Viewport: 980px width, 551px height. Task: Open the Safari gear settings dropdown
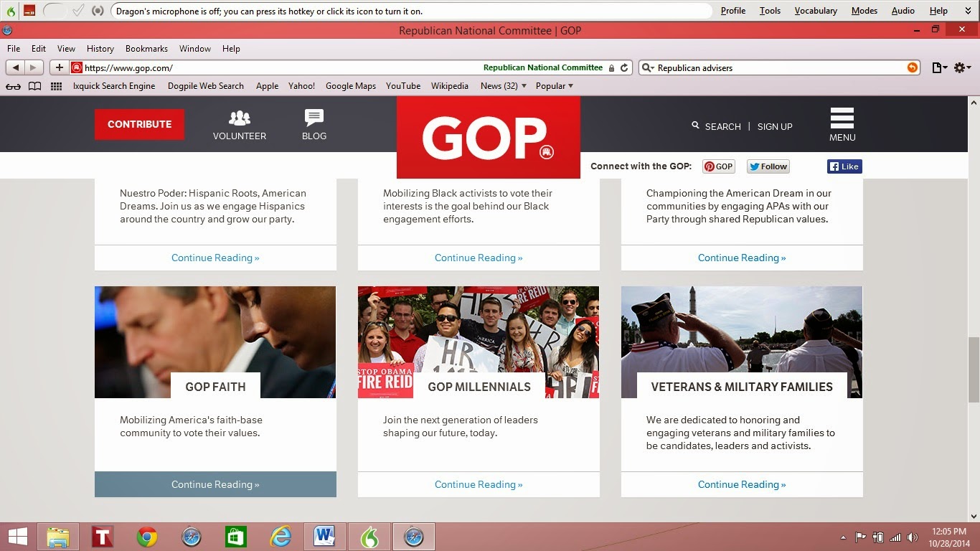tap(963, 67)
